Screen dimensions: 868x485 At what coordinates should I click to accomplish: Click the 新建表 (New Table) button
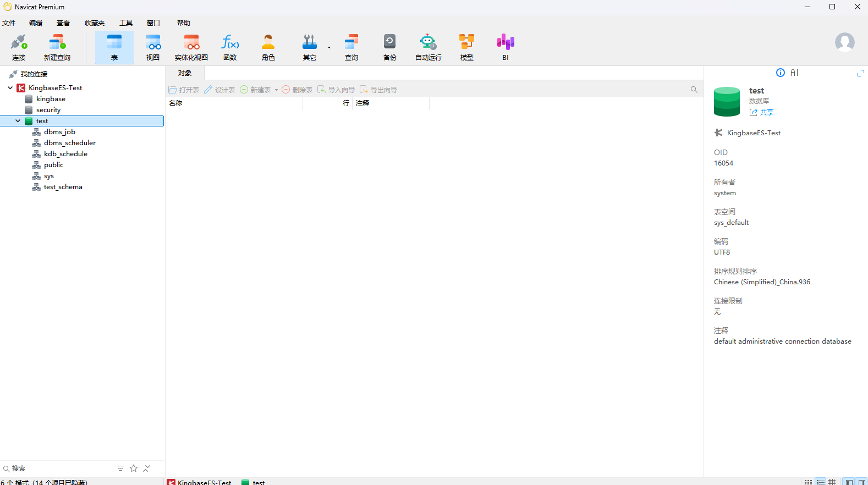coord(255,90)
